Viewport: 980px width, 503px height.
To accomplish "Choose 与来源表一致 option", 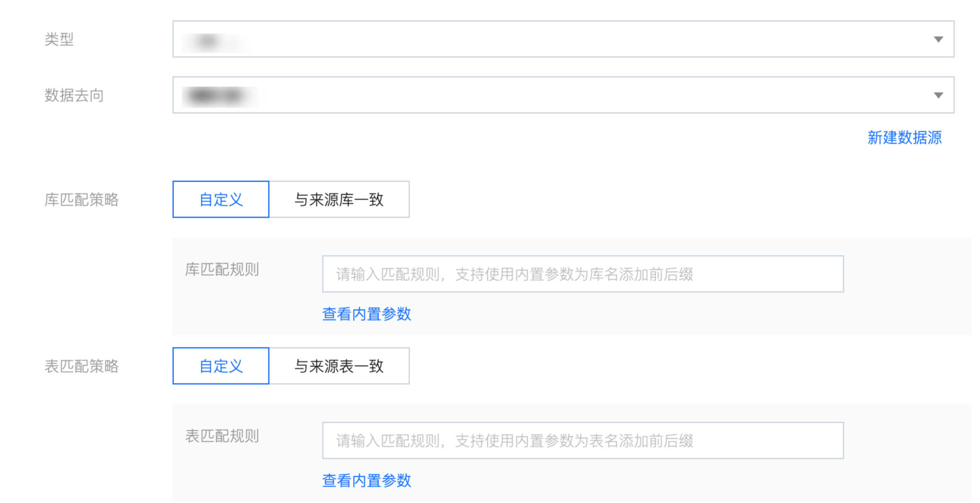I will click(x=339, y=366).
